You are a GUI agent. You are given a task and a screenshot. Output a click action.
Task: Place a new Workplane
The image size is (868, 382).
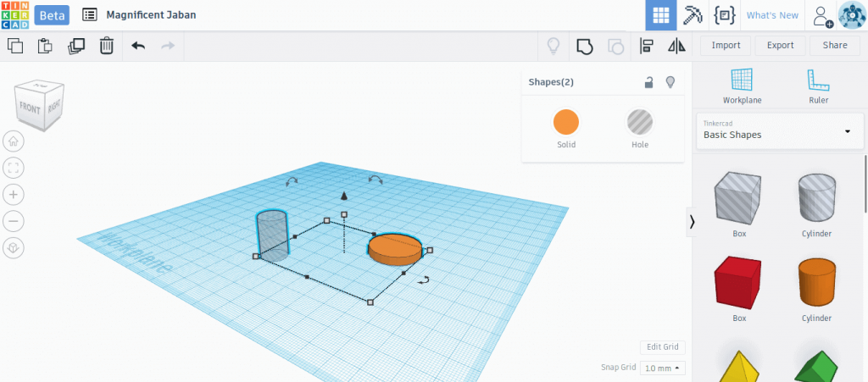click(x=742, y=86)
